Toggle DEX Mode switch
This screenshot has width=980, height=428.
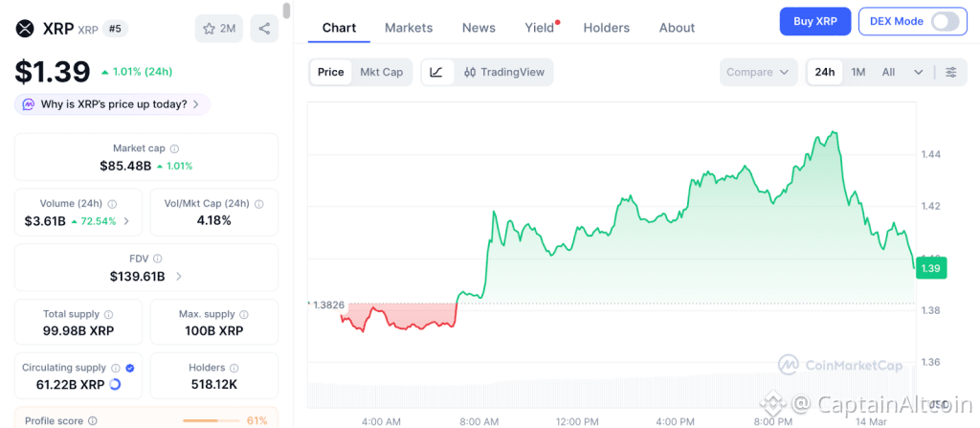point(945,21)
